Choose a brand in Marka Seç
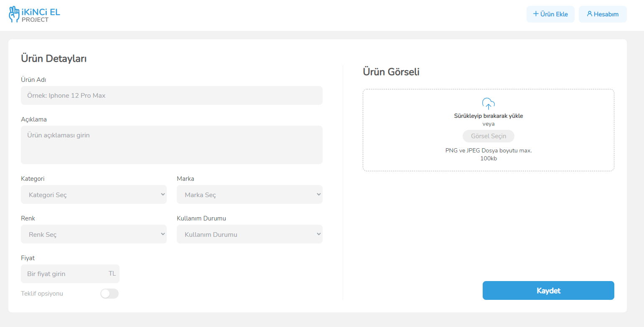Image resolution: width=644 pixels, height=327 pixels. [249, 194]
